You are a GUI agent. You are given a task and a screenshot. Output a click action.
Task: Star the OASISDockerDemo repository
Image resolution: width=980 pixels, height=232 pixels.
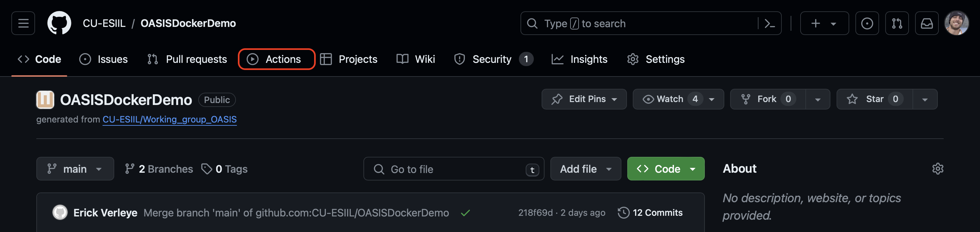point(874,99)
